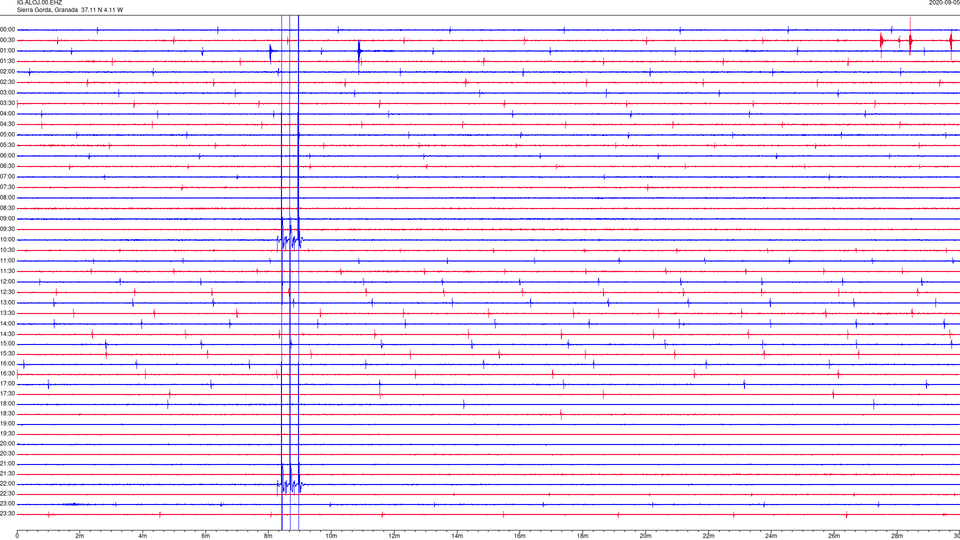The image size is (960, 540).
Task: Click the 18m axis tick label
Action: (582, 536)
